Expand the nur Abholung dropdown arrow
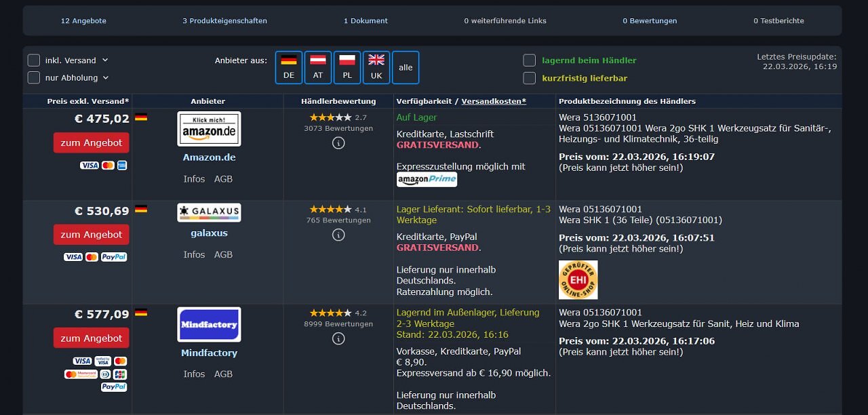This screenshot has width=868, height=415. [x=105, y=78]
